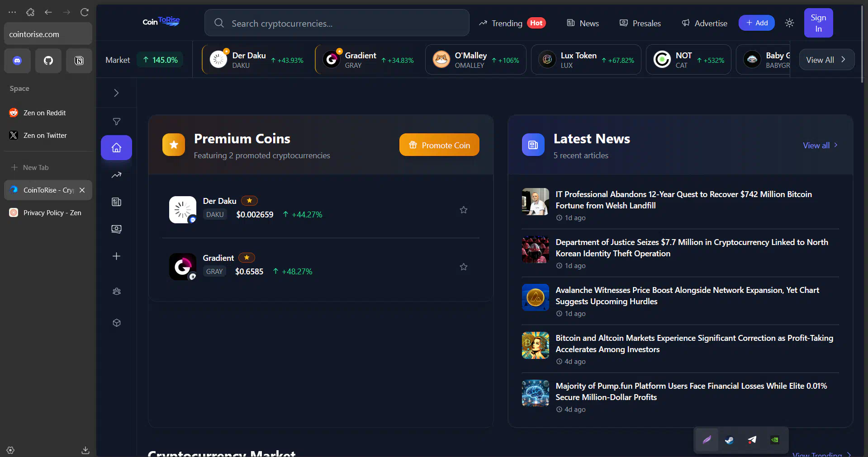Favorite Gradient with the star toggle

click(463, 267)
